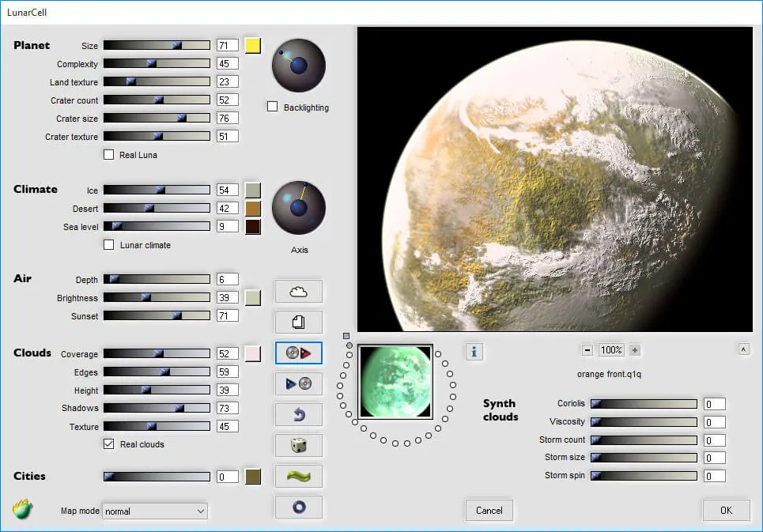This screenshot has height=532, width=763.
Task: Open the Map mode dropdown
Action: 154,511
